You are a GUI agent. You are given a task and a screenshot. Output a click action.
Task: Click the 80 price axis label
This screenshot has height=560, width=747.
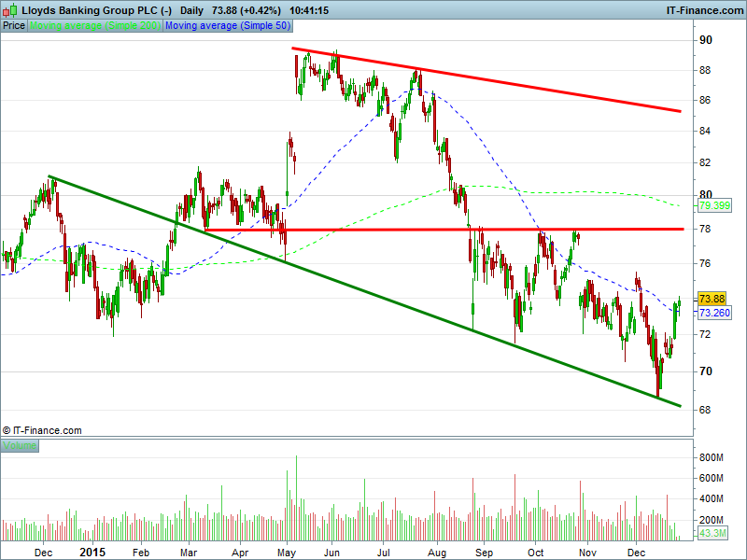coord(706,195)
